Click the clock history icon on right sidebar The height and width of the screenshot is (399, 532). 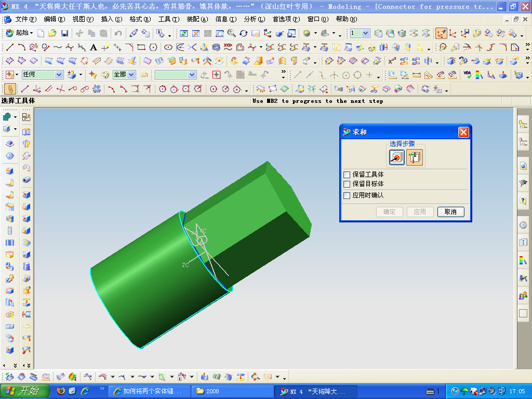[523, 225]
